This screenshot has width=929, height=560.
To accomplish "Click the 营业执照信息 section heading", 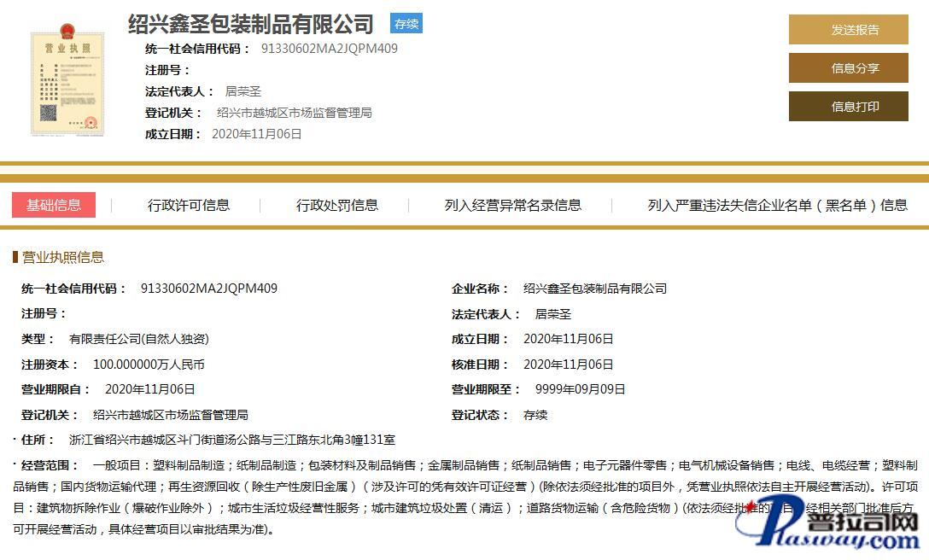I will pyautogui.click(x=62, y=258).
